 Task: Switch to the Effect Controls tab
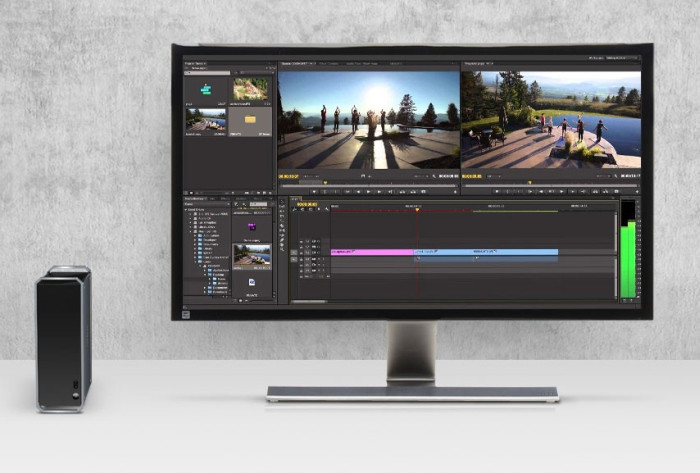point(329,63)
